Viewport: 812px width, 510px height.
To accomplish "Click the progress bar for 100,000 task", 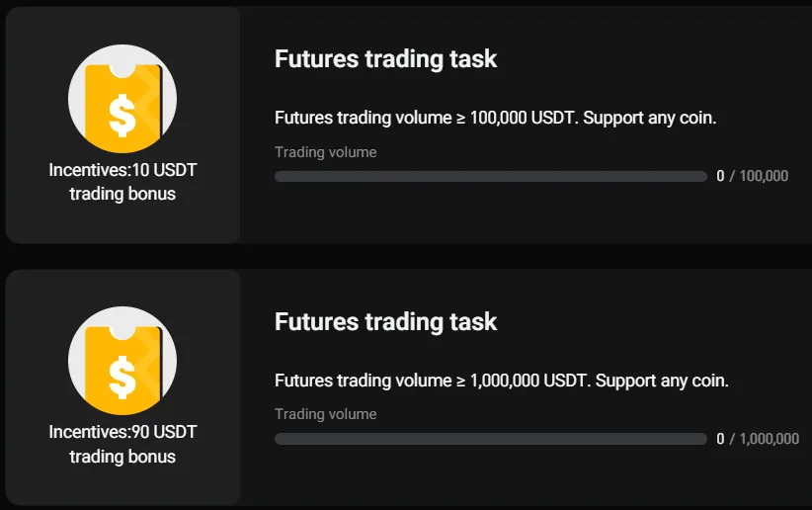I will tap(490, 176).
